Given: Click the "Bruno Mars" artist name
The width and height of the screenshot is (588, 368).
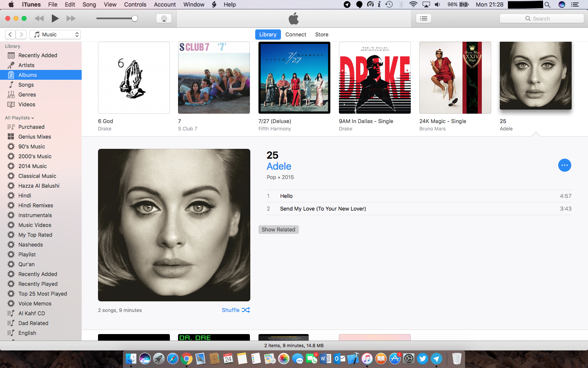Looking at the screenshot, I should click(432, 129).
